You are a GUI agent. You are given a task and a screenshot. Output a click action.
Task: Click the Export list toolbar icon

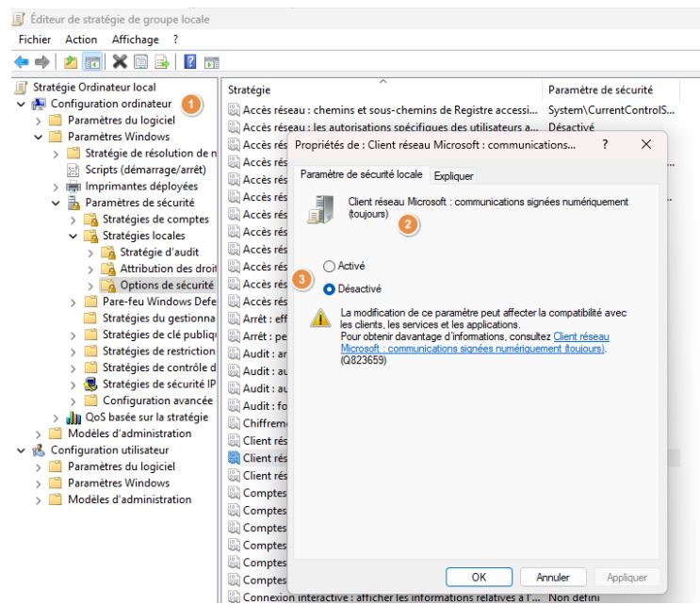(162, 62)
